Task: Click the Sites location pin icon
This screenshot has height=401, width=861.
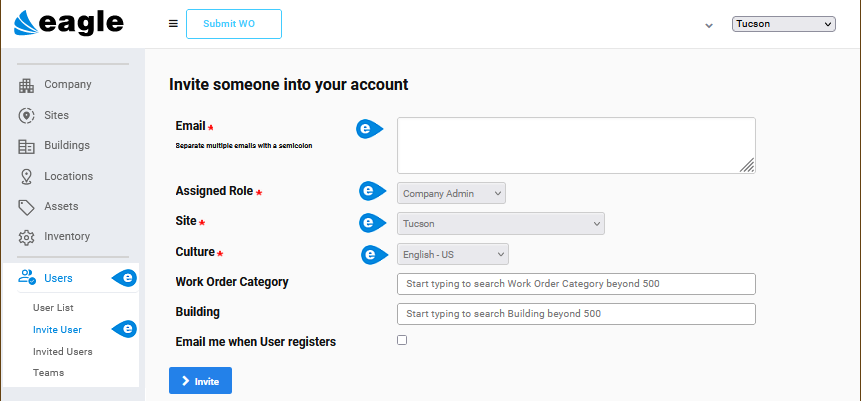Action: [x=27, y=116]
